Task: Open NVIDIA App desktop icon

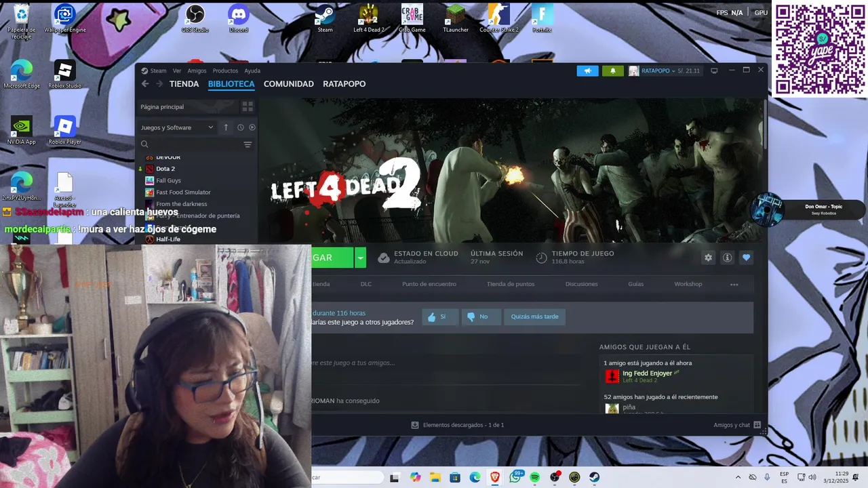Action: coord(21,130)
